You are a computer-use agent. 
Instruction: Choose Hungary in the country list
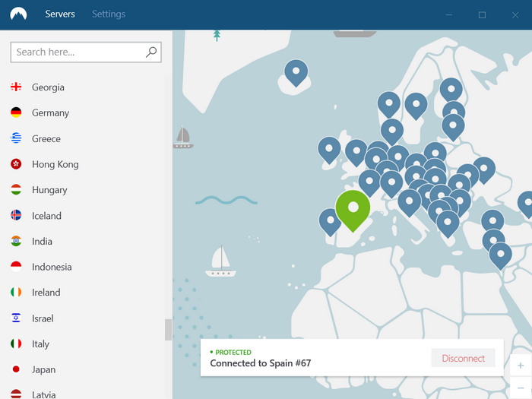click(x=49, y=190)
